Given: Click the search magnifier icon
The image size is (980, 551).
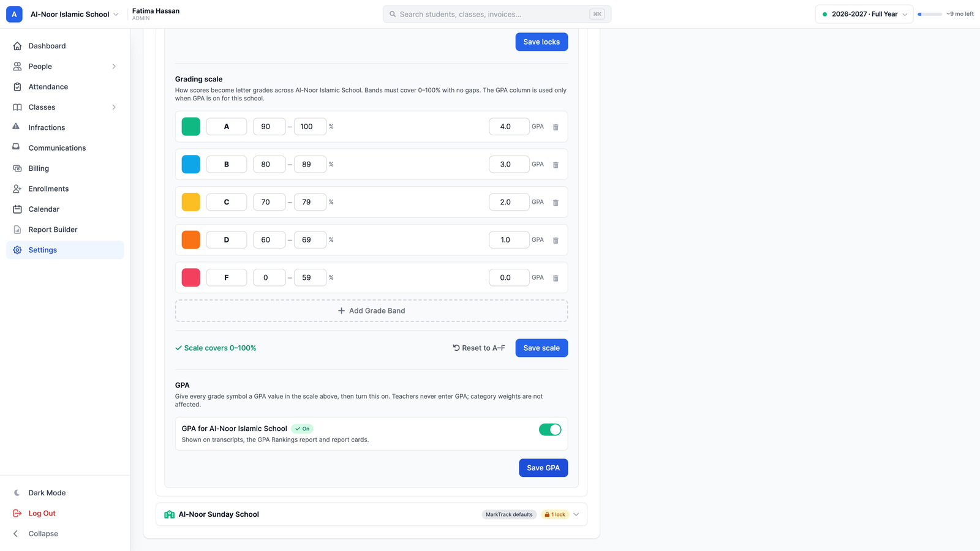Looking at the screenshot, I should (x=393, y=14).
